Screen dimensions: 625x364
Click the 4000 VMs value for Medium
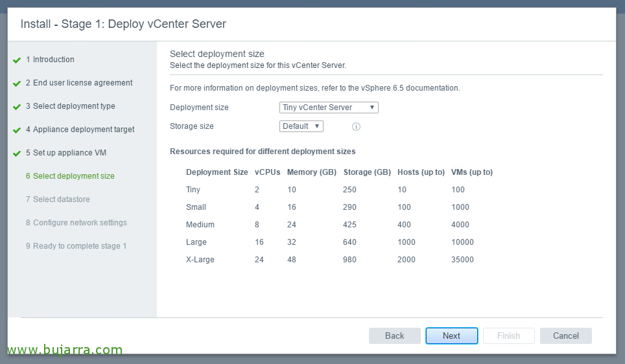click(460, 225)
